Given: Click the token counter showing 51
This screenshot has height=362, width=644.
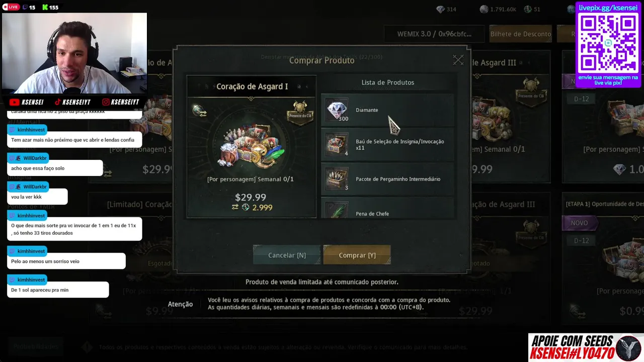Looking at the screenshot, I should click(532, 9).
